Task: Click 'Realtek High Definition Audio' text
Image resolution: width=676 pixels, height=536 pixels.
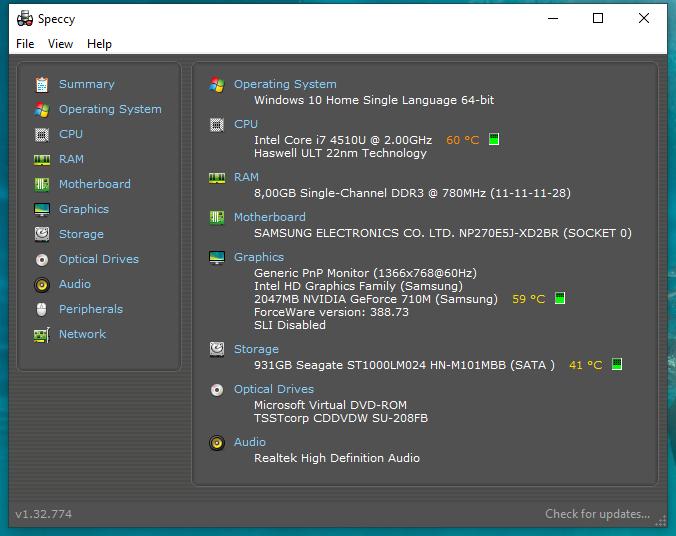Action: pos(337,458)
